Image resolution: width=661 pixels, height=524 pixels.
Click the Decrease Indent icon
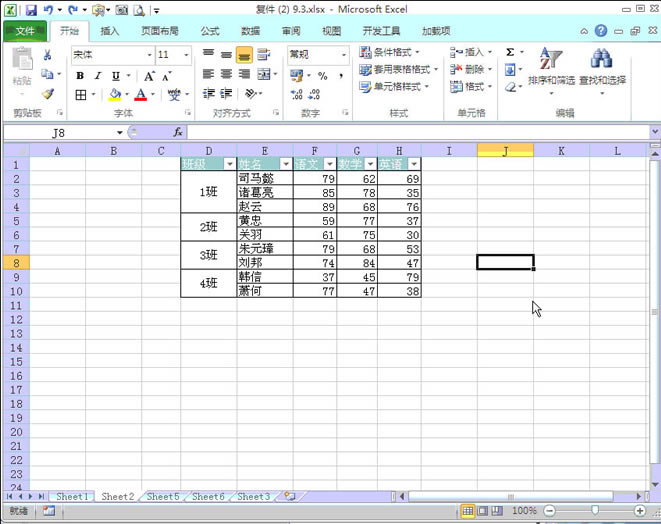click(x=208, y=94)
